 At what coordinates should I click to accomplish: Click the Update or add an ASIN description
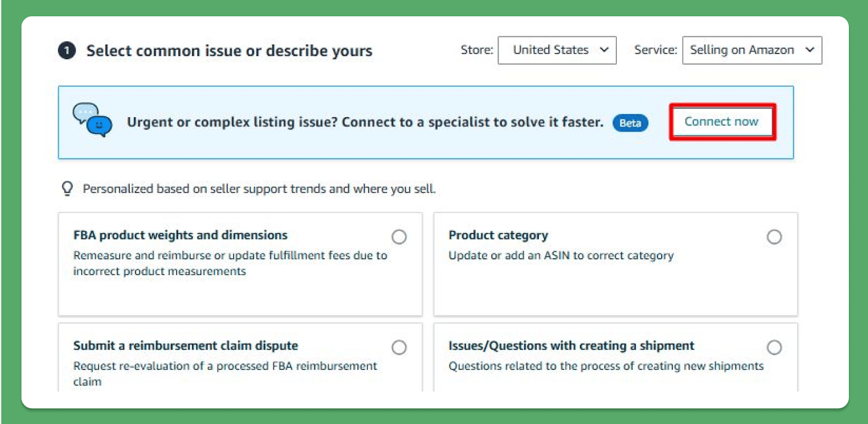[x=560, y=256]
